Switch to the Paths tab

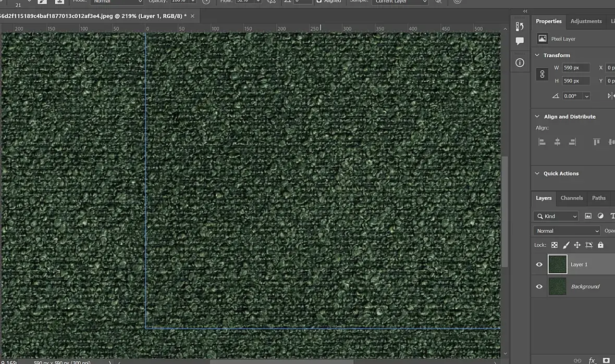[598, 198]
